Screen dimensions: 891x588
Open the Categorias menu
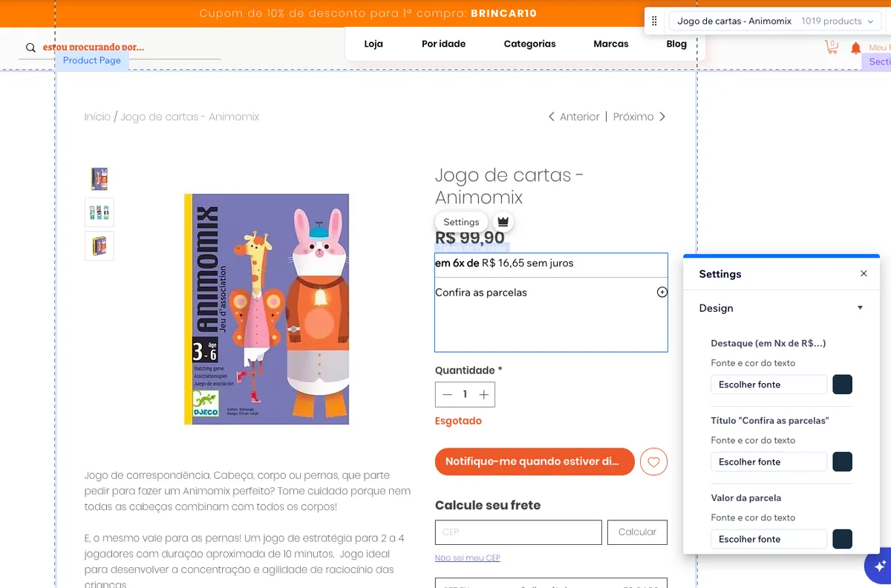[x=529, y=44]
